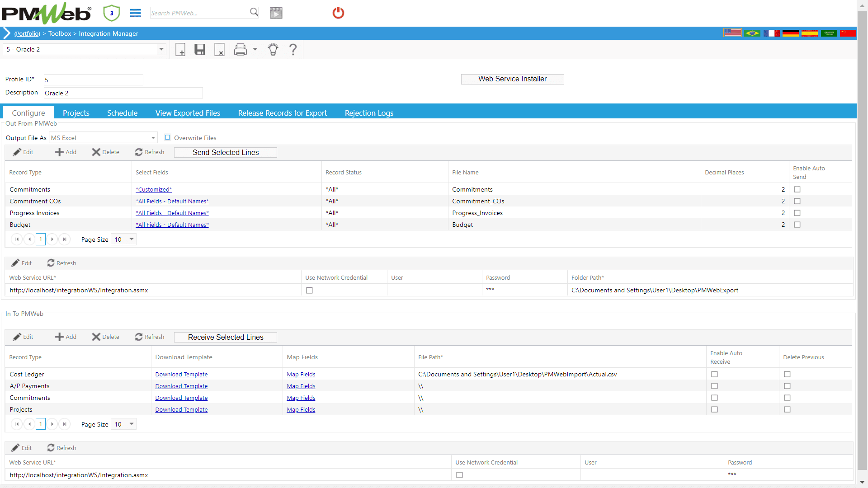Open the shield notifications icon
Image resolution: width=868 pixels, height=488 pixels.
[x=111, y=13]
